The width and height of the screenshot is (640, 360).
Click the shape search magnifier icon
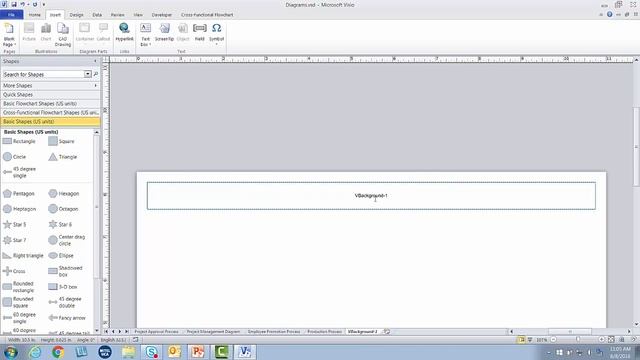pyautogui.click(x=96, y=74)
